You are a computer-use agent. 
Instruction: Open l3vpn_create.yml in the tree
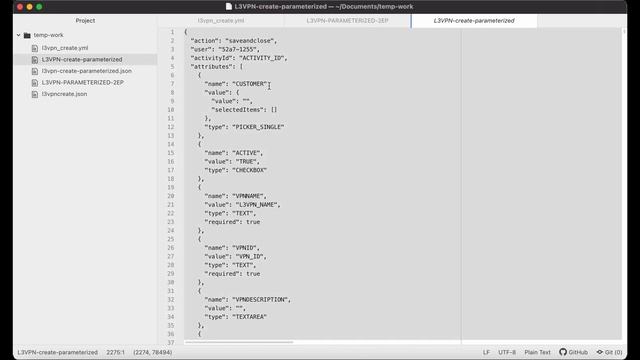[x=65, y=48]
